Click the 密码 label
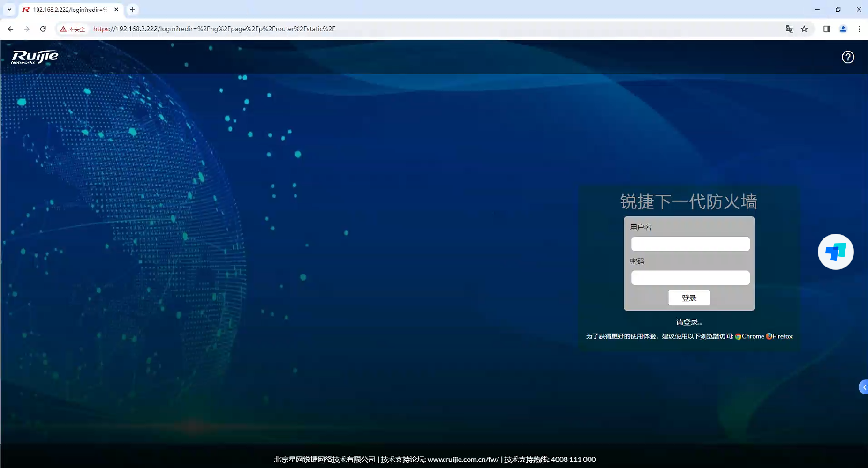Screen dimensions: 868x468 (637, 261)
